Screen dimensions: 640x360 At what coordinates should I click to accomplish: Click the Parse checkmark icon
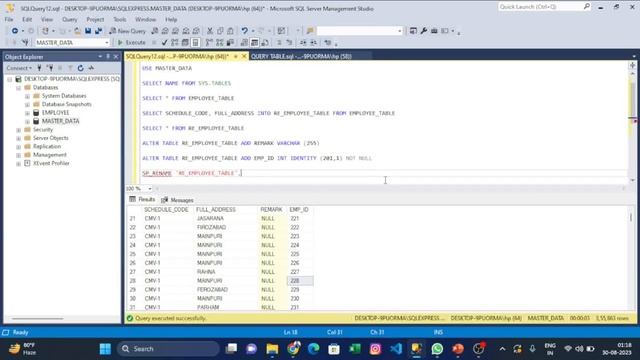164,42
